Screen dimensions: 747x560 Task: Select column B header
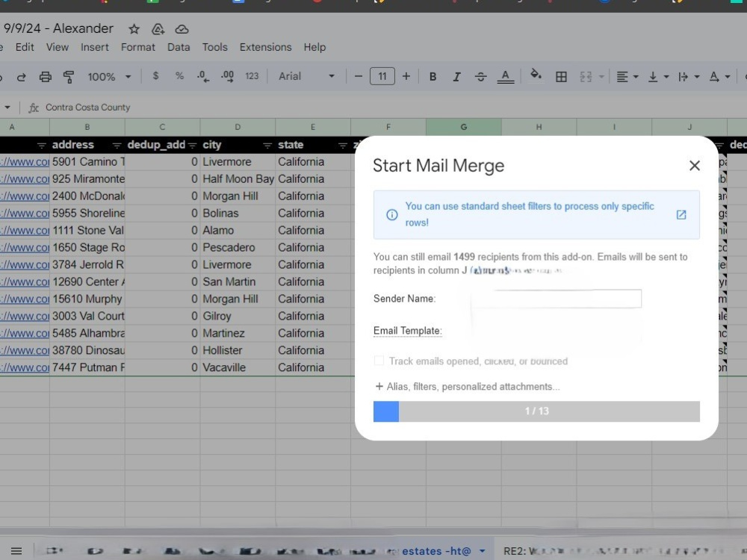(87, 127)
